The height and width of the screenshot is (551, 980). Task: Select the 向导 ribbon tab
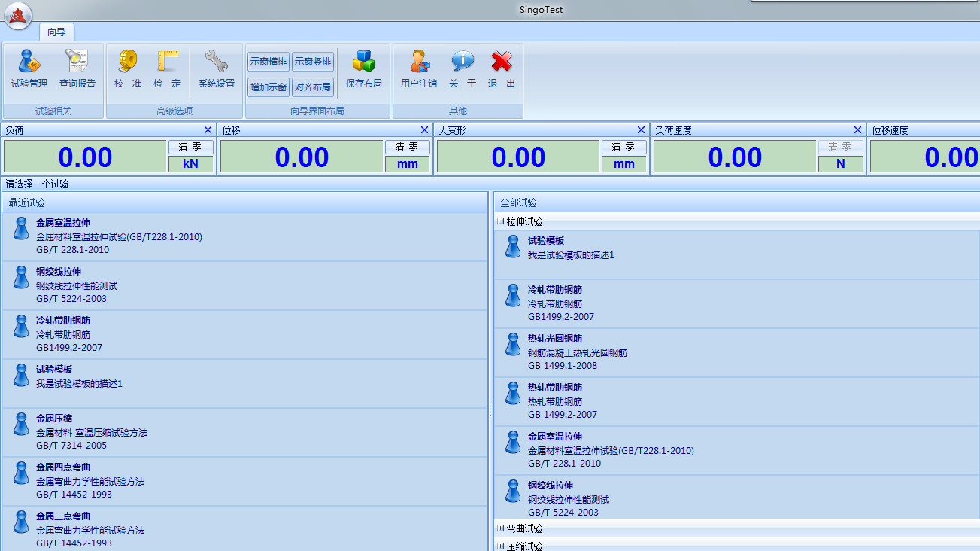tap(56, 32)
